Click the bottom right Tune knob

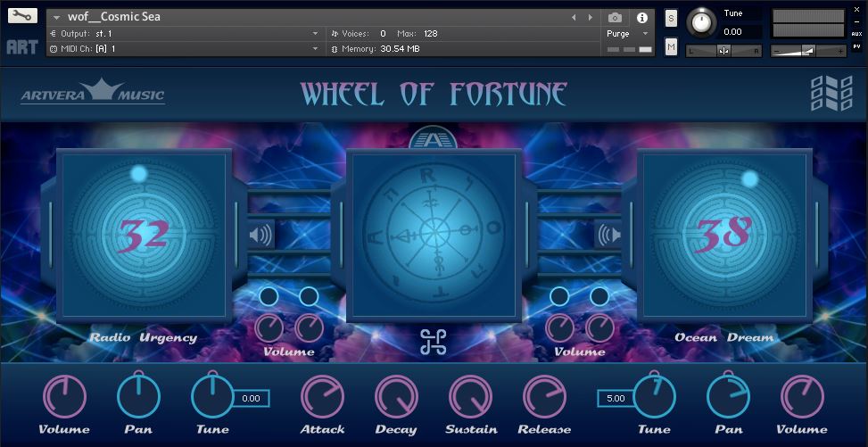[654, 395]
